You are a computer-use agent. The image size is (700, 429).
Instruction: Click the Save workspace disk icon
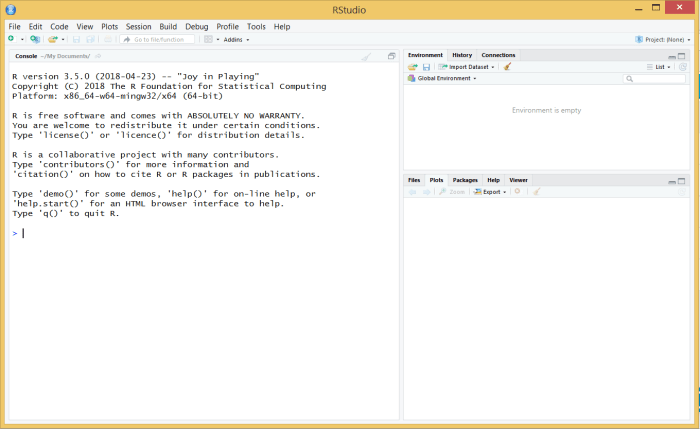click(426, 67)
